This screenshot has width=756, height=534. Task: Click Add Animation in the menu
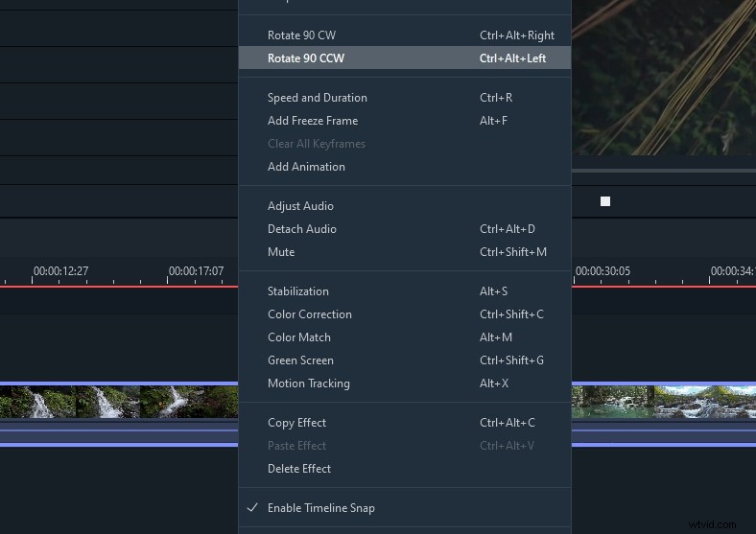click(x=306, y=167)
